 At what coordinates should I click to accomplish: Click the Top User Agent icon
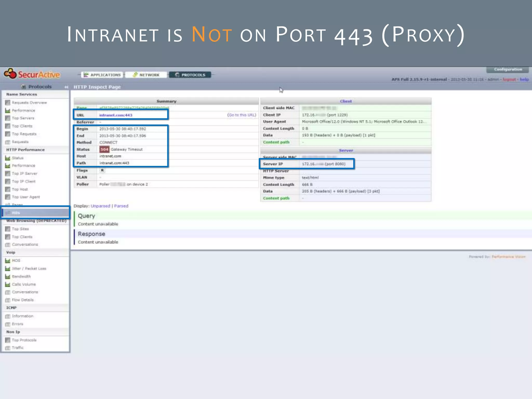(8, 197)
